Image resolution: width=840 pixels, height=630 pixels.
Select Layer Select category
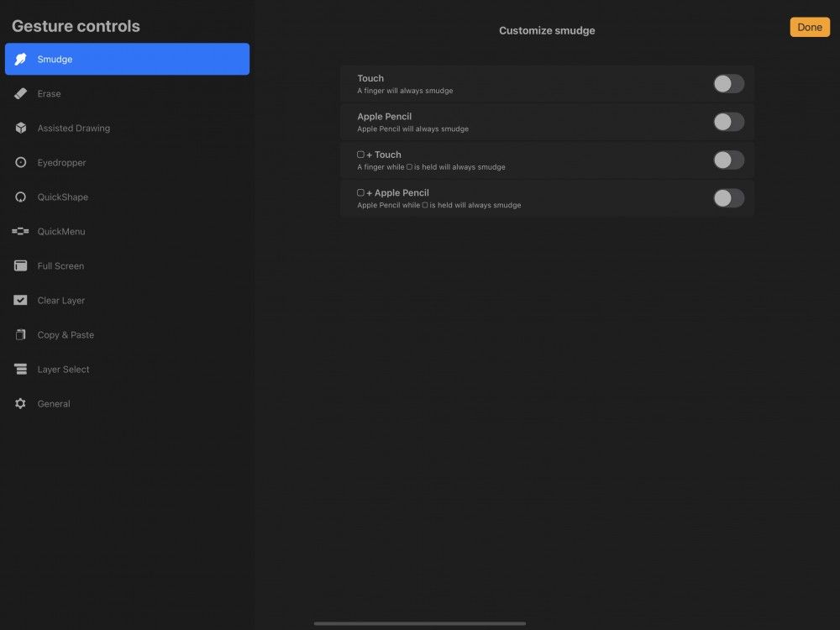(127, 369)
